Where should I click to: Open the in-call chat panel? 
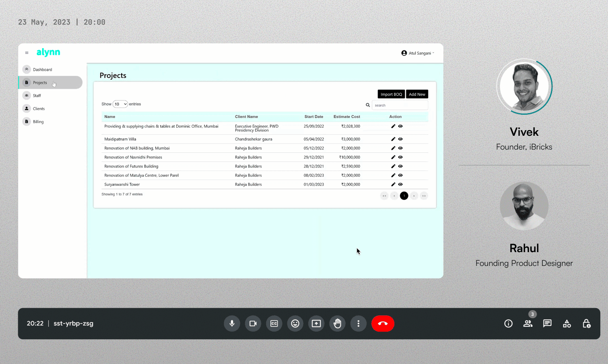547,323
